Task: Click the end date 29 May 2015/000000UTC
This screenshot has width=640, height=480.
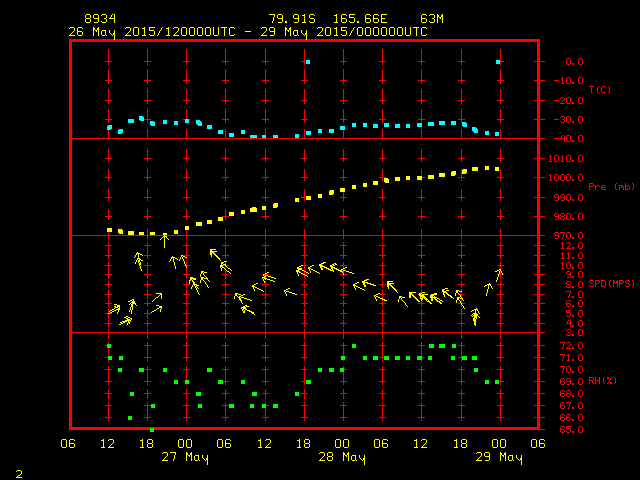Action: tap(344, 32)
